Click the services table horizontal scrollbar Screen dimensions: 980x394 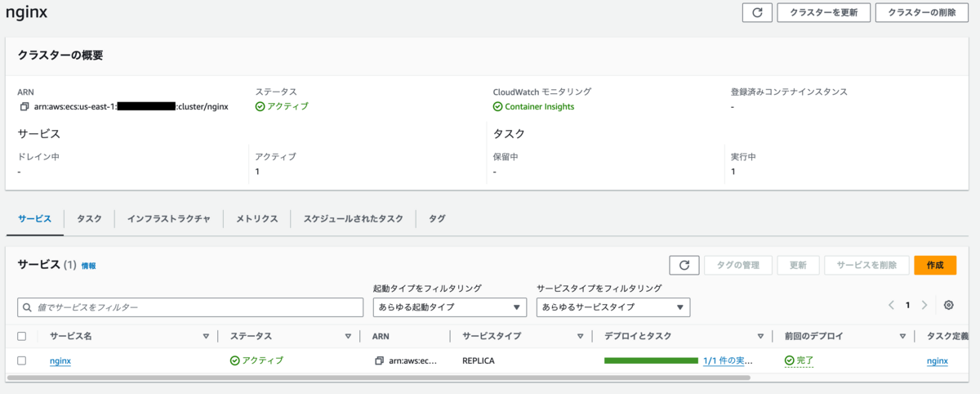pyautogui.click(x=378, y=378)
